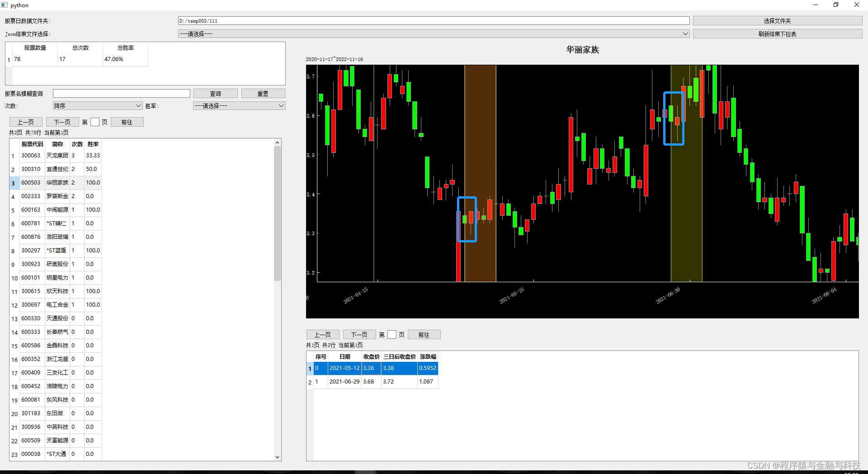Select stock 300615 欣天科技
The width and height of the screenshot is (868, 474).
[x=56, y=291]
